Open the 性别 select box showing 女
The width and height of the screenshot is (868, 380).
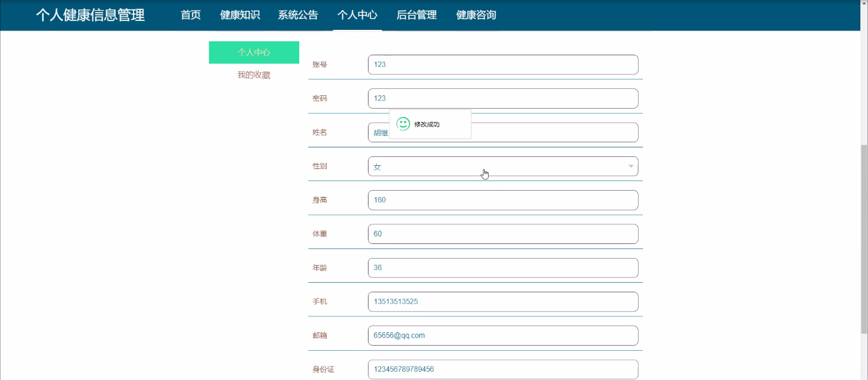tap(496, 166)
